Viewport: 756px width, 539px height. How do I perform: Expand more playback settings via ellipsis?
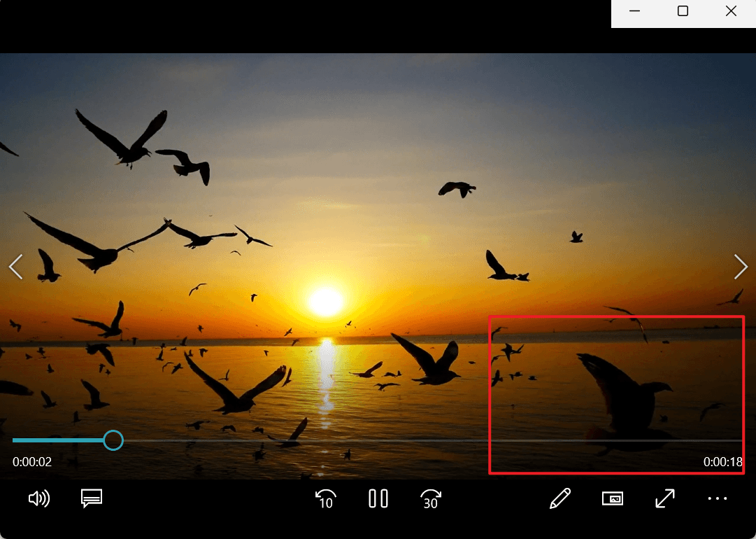718,498
